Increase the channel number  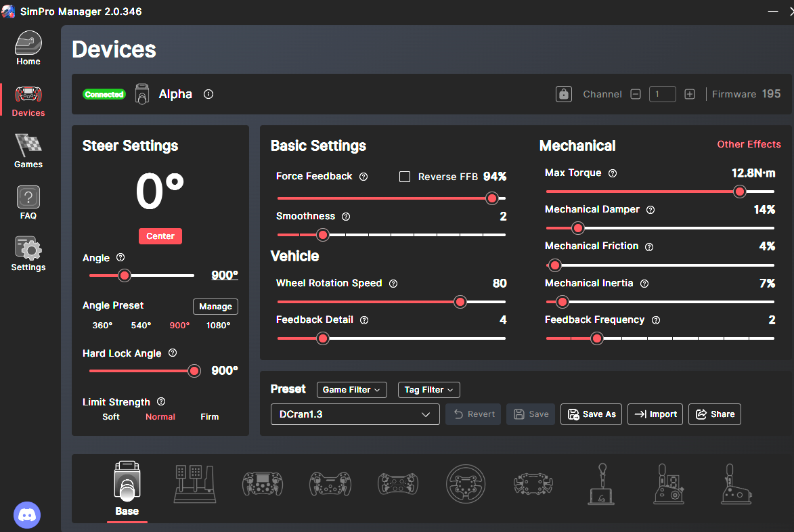point(689,94)
